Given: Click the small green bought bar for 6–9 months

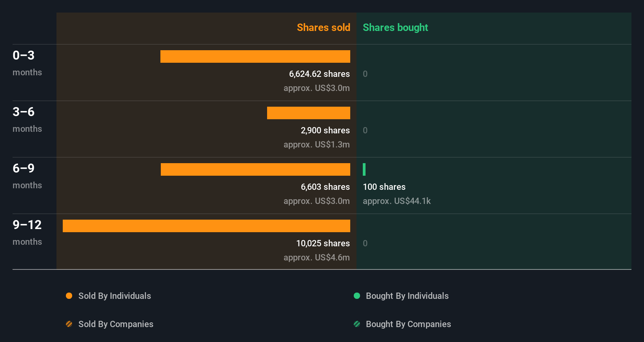Looking at the screenshot, I should (364, 169).
